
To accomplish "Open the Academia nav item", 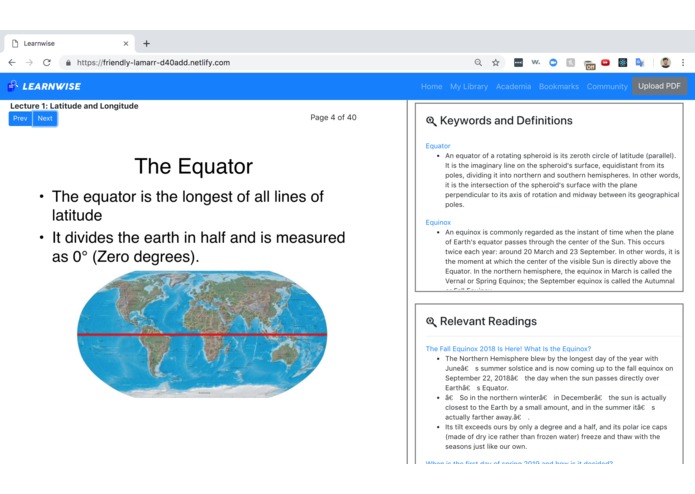I will point(513,86).
